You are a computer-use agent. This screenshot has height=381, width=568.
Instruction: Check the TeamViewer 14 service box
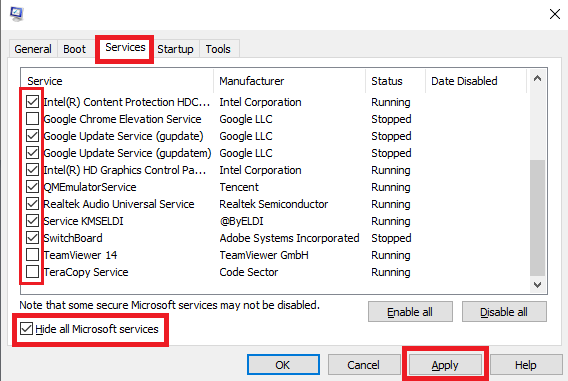point(33,255)
